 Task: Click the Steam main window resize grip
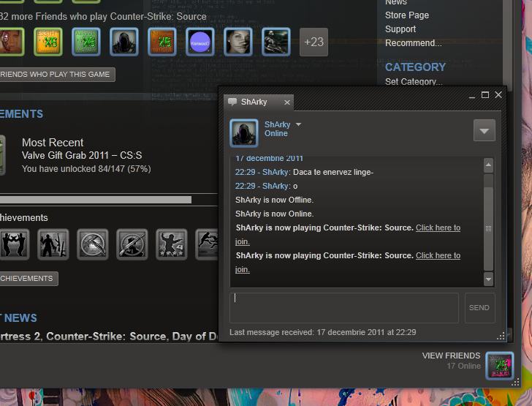click(x=516, y=383)
